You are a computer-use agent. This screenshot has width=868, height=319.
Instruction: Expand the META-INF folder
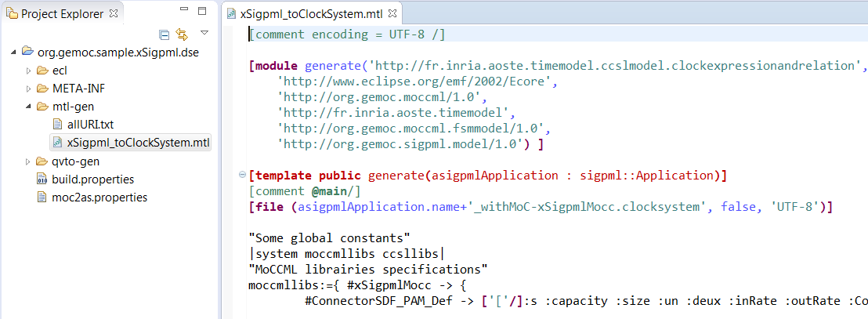[28, 89]
